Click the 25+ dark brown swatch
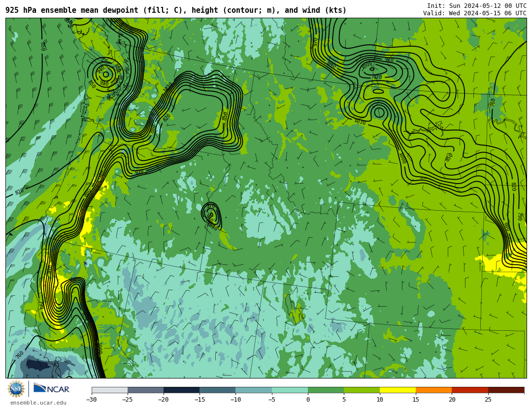The height and width of the screenshot is (409, 532). pyautogui.click(x=506, y=390)
